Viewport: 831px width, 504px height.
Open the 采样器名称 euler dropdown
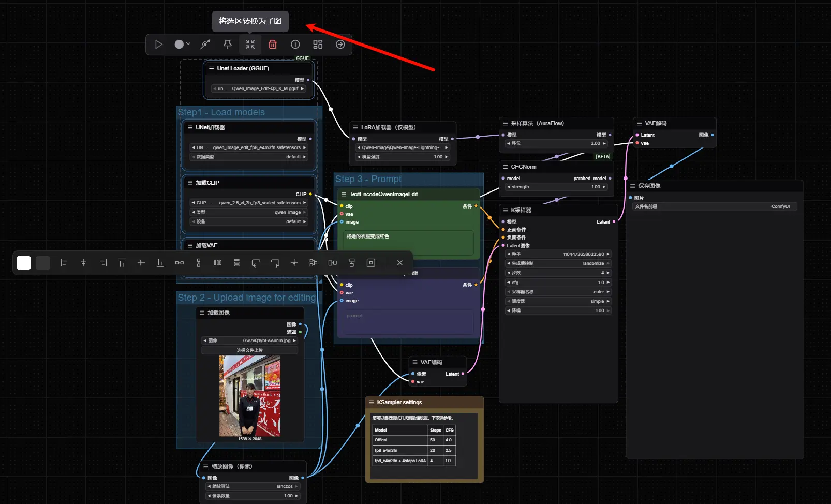click(558, 292)
